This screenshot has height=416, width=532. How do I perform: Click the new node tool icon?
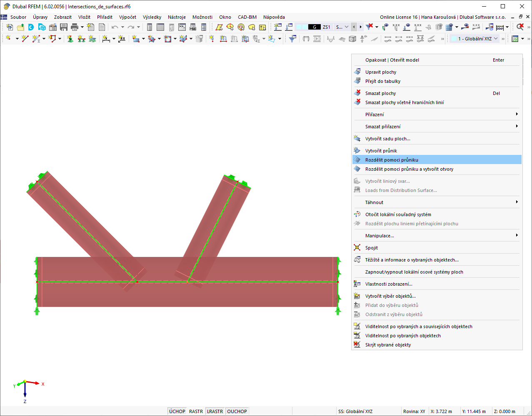pyautogui.click(x=9, y=39)
